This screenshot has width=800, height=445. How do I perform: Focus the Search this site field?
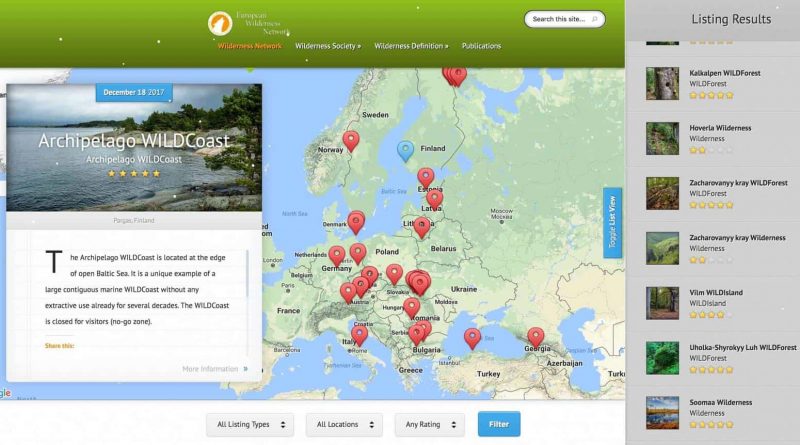coord(564,19)
